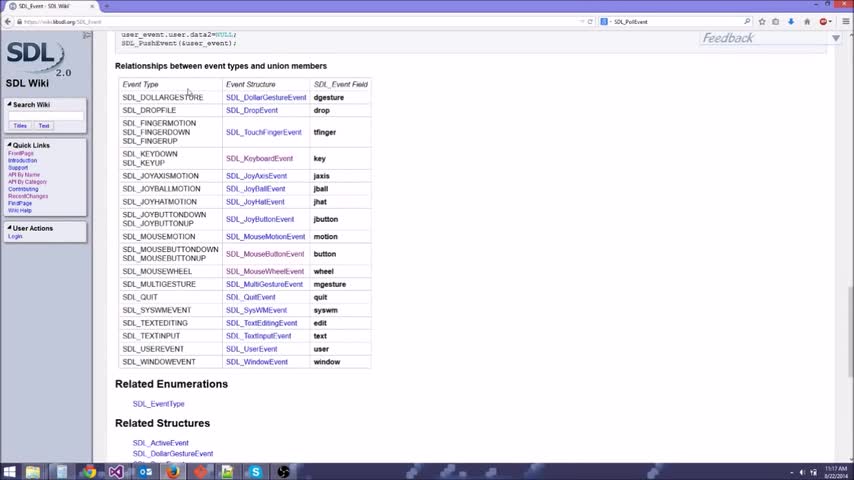
Task: Open OBS from the taskbar
Action: click(x=283, y=472)
